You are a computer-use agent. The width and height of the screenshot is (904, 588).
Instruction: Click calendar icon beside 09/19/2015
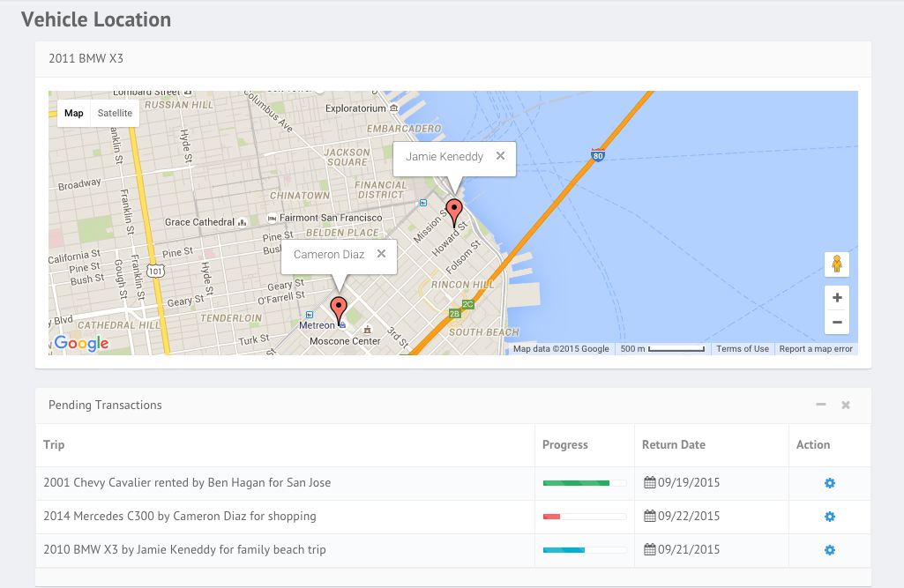650,482
